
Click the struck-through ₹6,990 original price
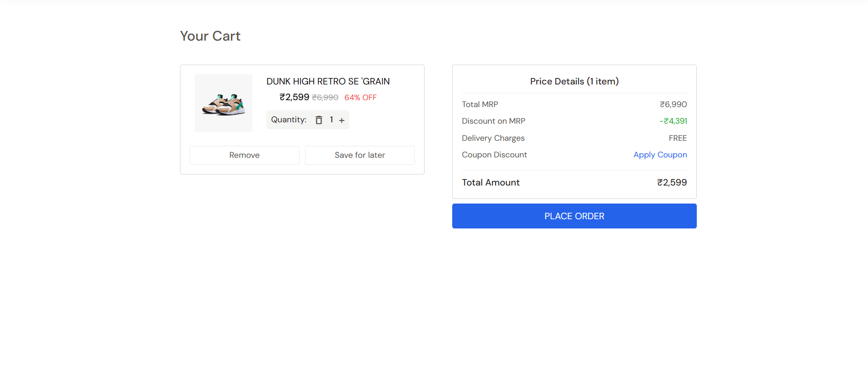[x=325, y=97]
